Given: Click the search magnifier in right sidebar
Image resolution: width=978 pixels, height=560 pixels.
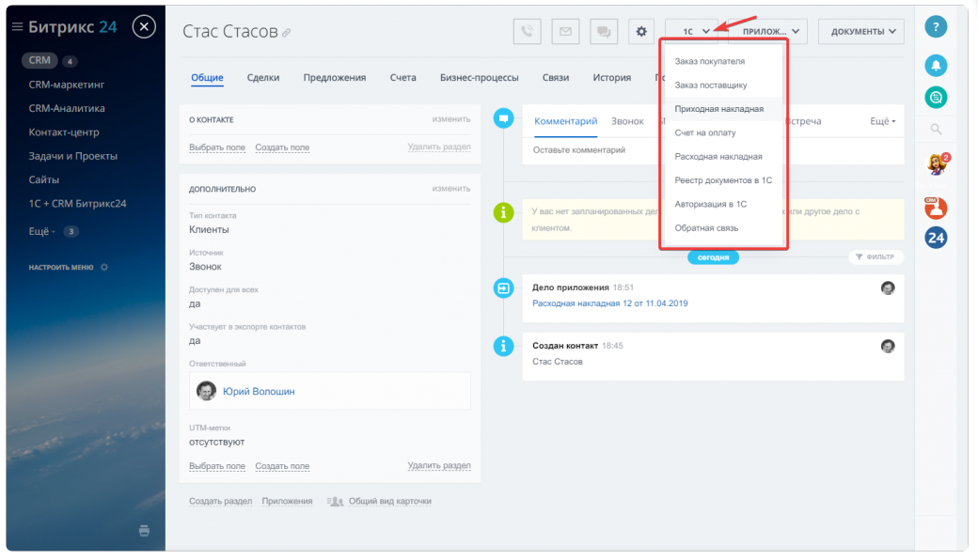Looking at the screenshot, I should [936, 129].
